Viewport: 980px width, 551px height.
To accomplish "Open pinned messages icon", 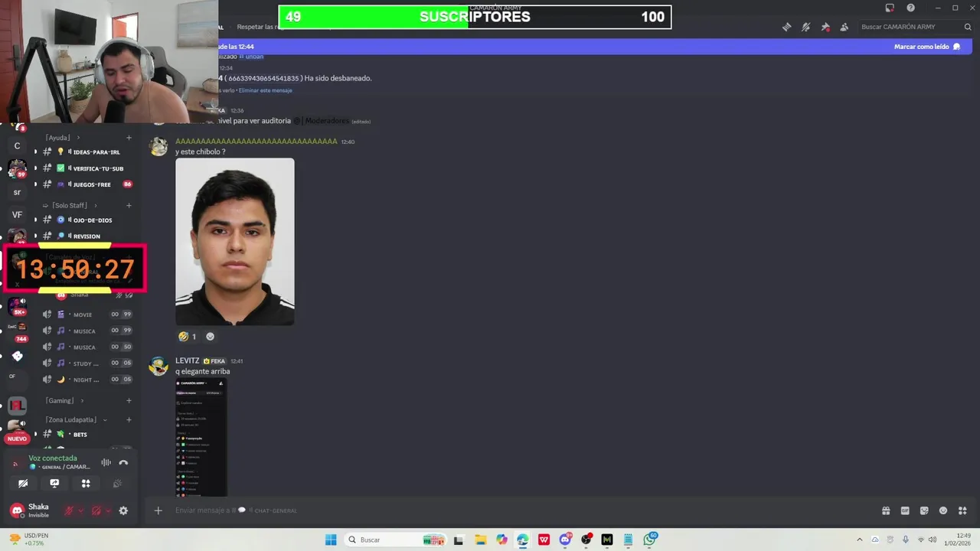I will 825,27.
